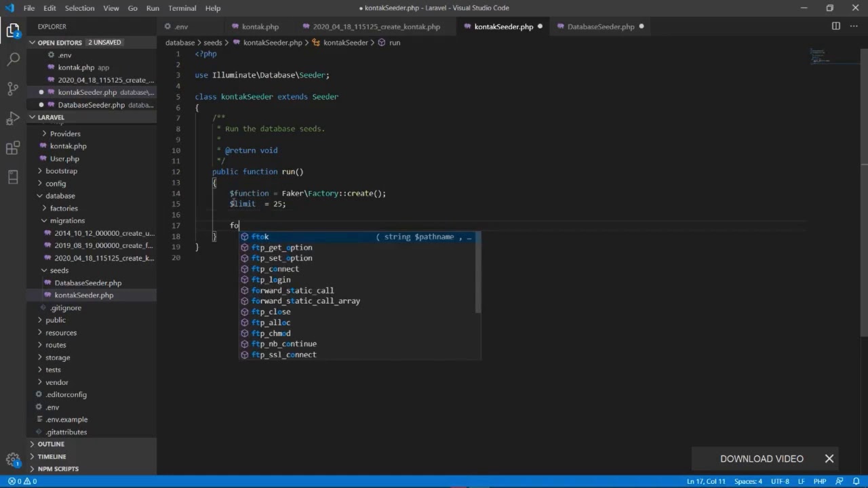Image resolution: width=868 pixels, height=488 pixels.
Task: Click the notifications bell in status bar
Action: tap(856, 481)
